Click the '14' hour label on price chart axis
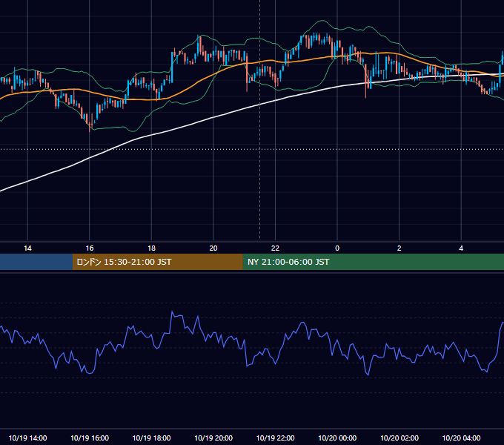Screen dimensions: 504x445 click(x=27, y=248)
